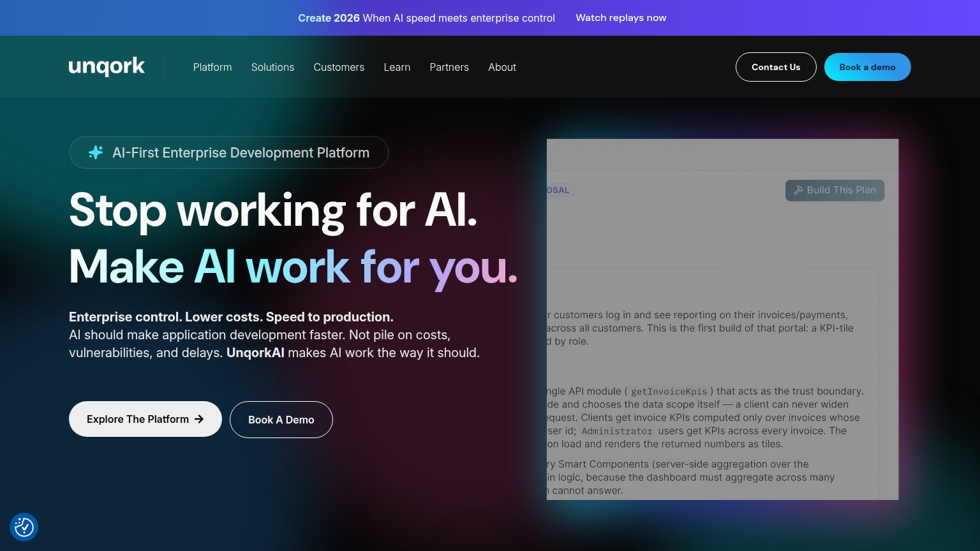Open the About menu
Viewport: 980px width, 551px height.
(502, 67)
